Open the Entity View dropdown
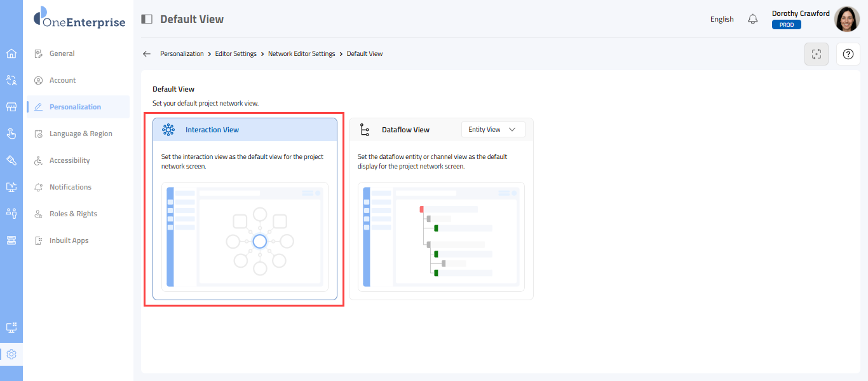The image size is (868, 381). tap(492, 130)
